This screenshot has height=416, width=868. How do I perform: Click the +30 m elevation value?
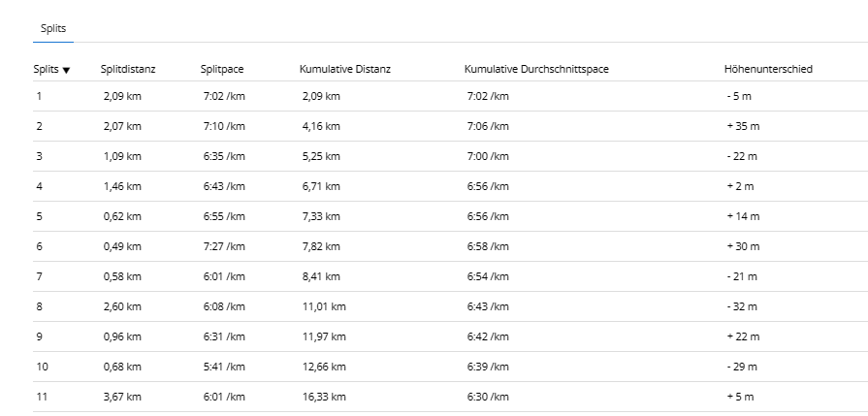coord(743,246)
